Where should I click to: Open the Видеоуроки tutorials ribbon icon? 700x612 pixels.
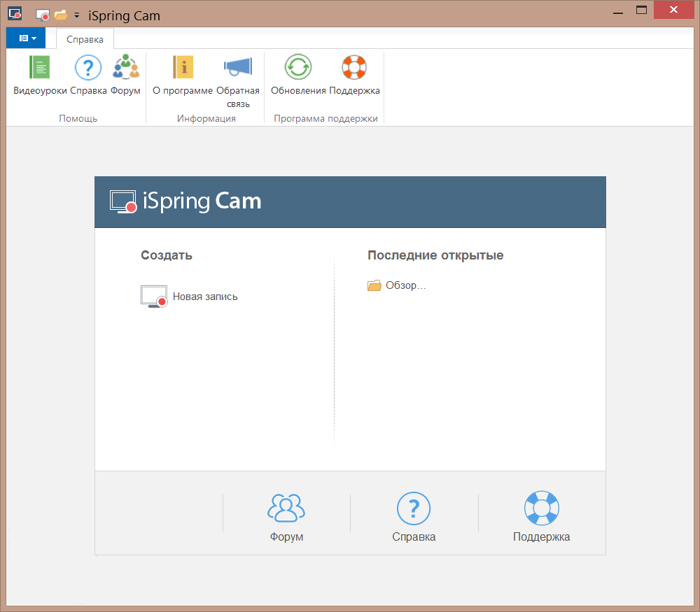click(40, 68)
